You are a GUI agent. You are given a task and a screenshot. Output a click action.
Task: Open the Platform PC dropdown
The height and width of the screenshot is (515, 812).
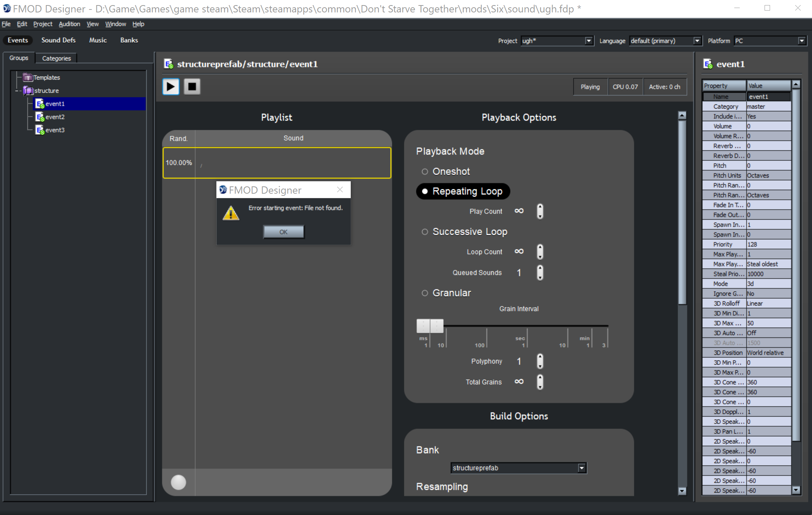801,41
